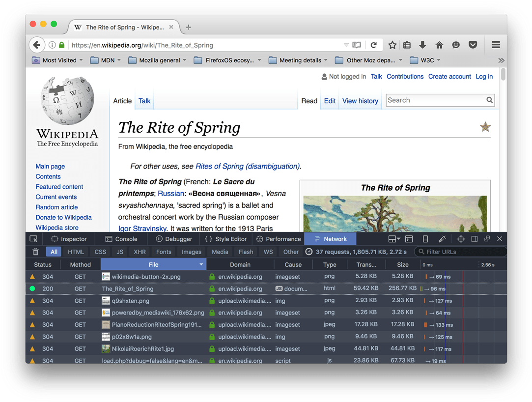Click the eyedropper color picker tool

pos(442,239)
